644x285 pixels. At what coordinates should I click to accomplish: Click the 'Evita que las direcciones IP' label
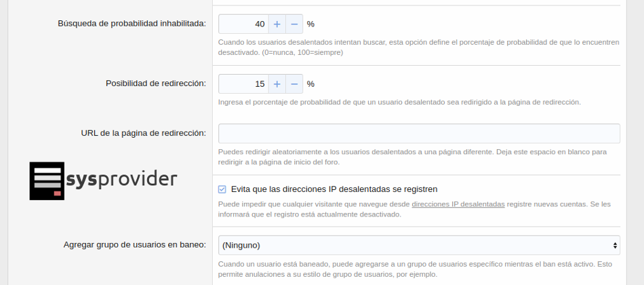click(334, 189)
